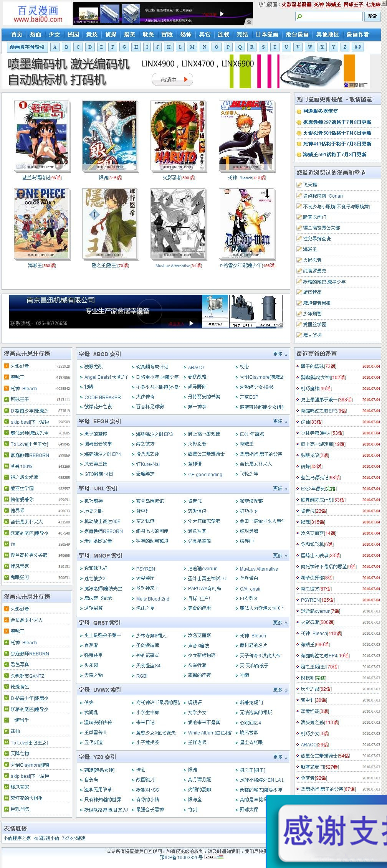Open more for the MNOP index

pos(280,556)
